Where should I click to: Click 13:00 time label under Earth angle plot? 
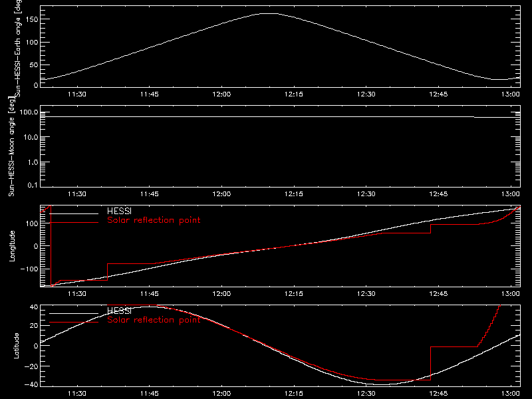pyautogui.click(x=510, y=94)
